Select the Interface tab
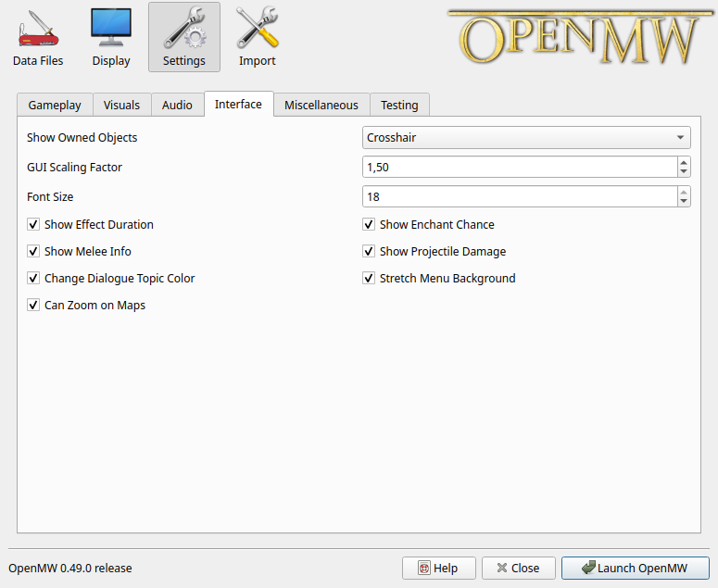This screenshot has width=718, height=588. coord(239,105)
